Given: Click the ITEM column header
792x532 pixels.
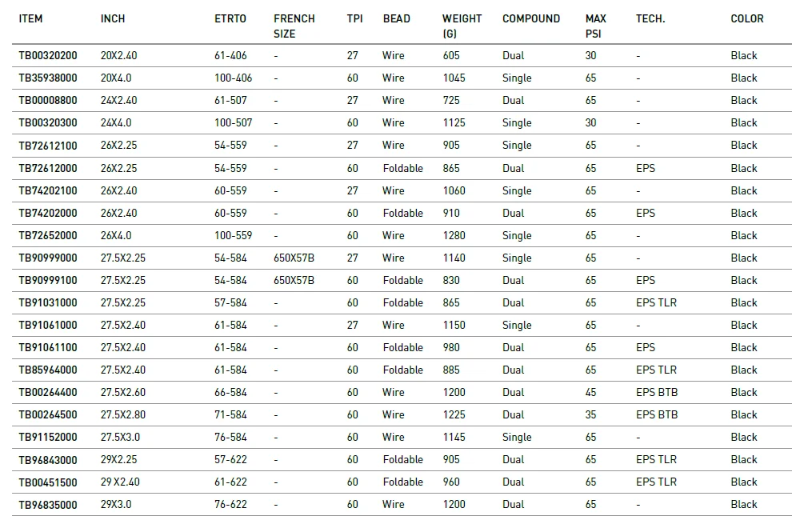Looking at the screenshot, I should (x=30, y=18).
